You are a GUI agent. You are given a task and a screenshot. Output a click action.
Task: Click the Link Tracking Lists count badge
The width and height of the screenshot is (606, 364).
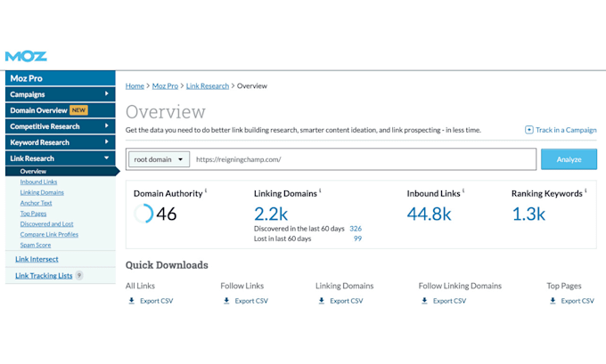coord(78,275)
